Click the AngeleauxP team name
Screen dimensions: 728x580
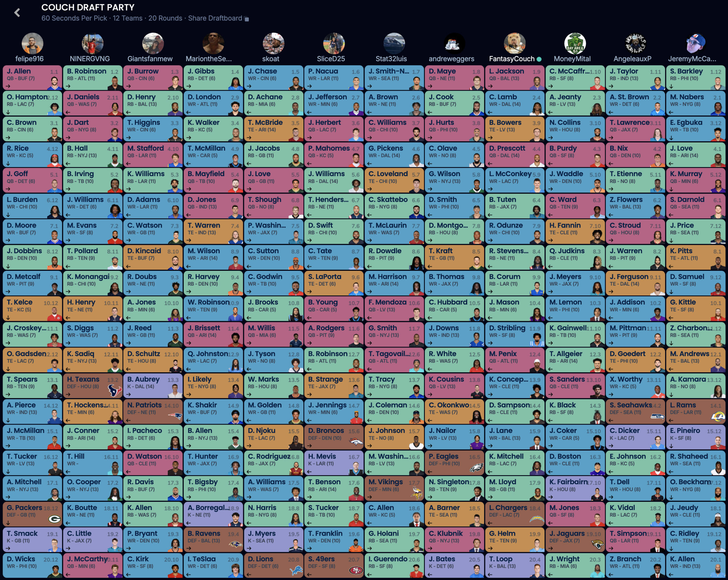click(632, 59)
